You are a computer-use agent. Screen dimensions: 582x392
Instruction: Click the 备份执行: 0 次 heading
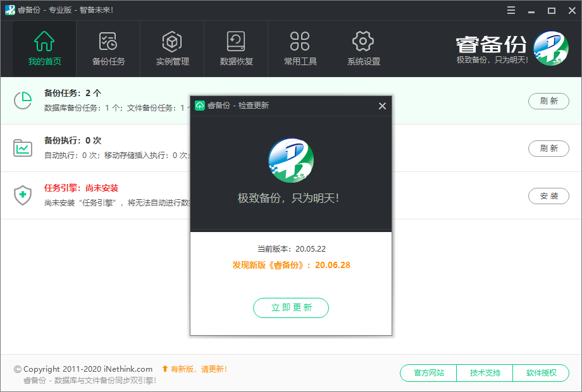pyautogui.click(x=73, y=140)
